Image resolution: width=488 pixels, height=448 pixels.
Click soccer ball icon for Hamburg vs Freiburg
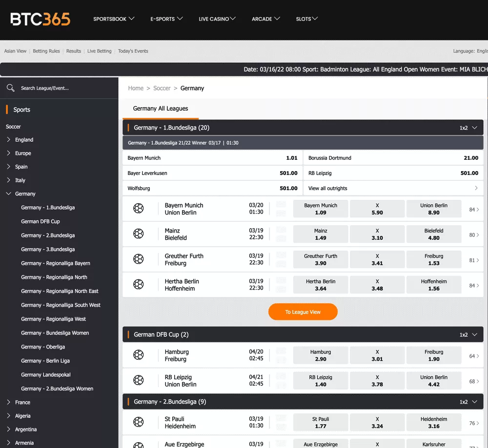[x=139, y=355]
